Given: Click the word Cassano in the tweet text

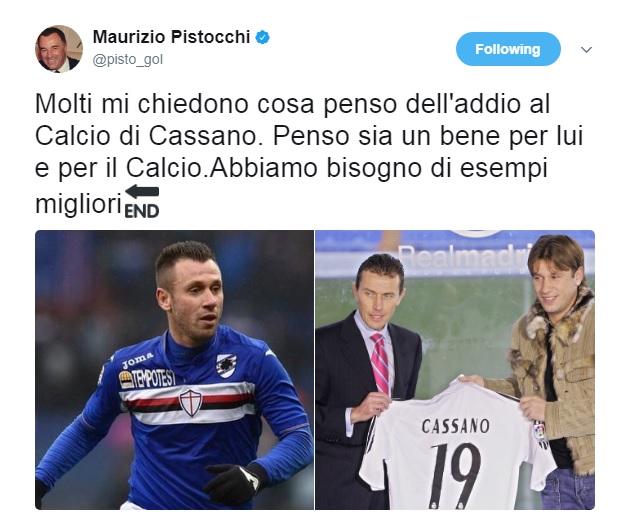Looking at the screenshot, I should (203, 136).
